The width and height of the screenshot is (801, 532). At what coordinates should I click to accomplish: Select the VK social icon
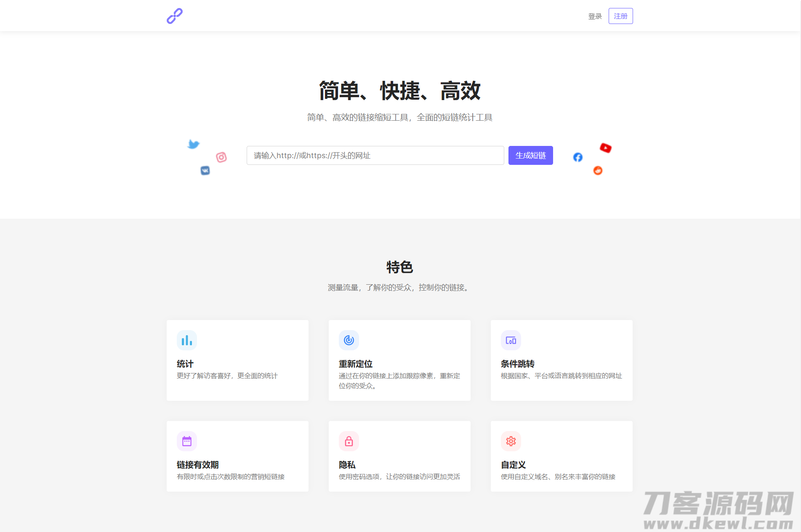pyautogui.click(x=205, y=170)
